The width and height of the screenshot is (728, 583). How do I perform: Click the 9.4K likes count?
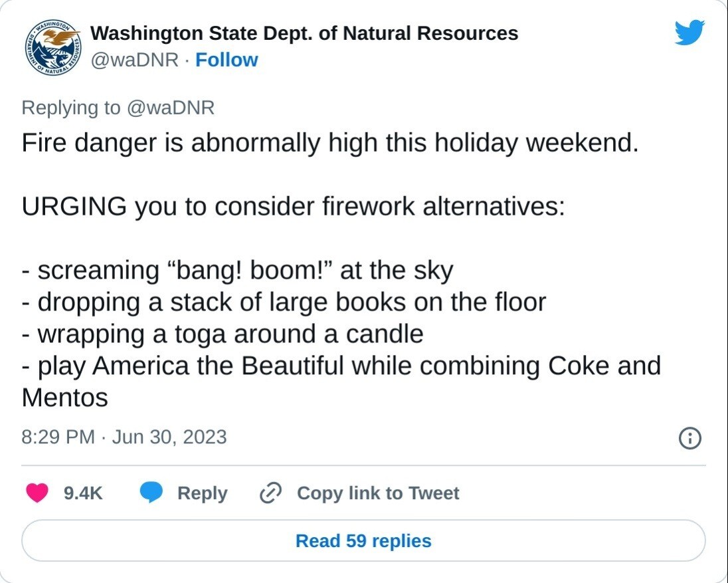point(83,493)
